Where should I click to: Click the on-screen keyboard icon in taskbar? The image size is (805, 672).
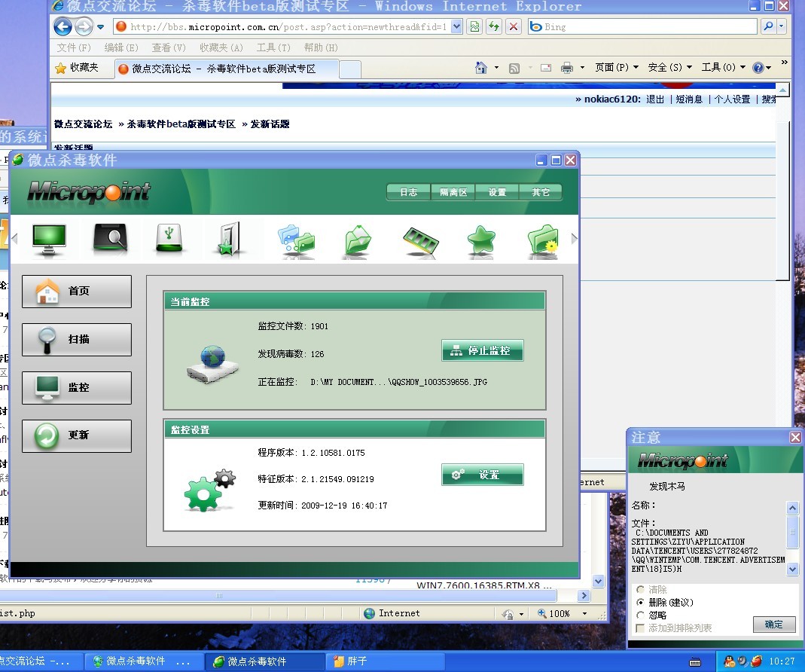click(695, 661)
